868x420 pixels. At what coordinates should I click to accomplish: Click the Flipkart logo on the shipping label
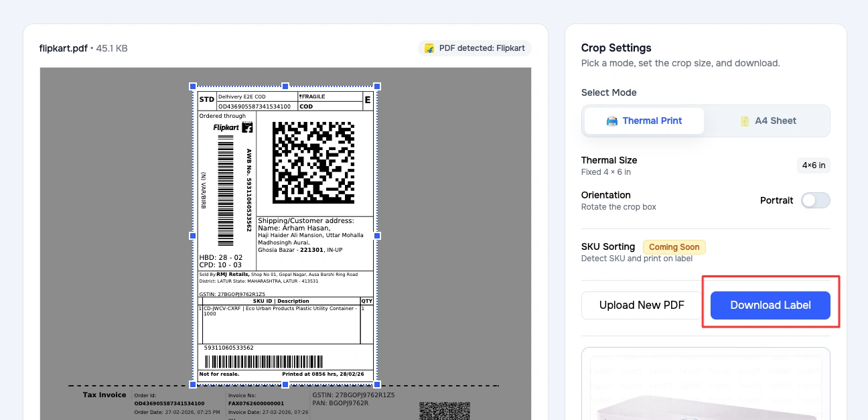tap(233, 127)
